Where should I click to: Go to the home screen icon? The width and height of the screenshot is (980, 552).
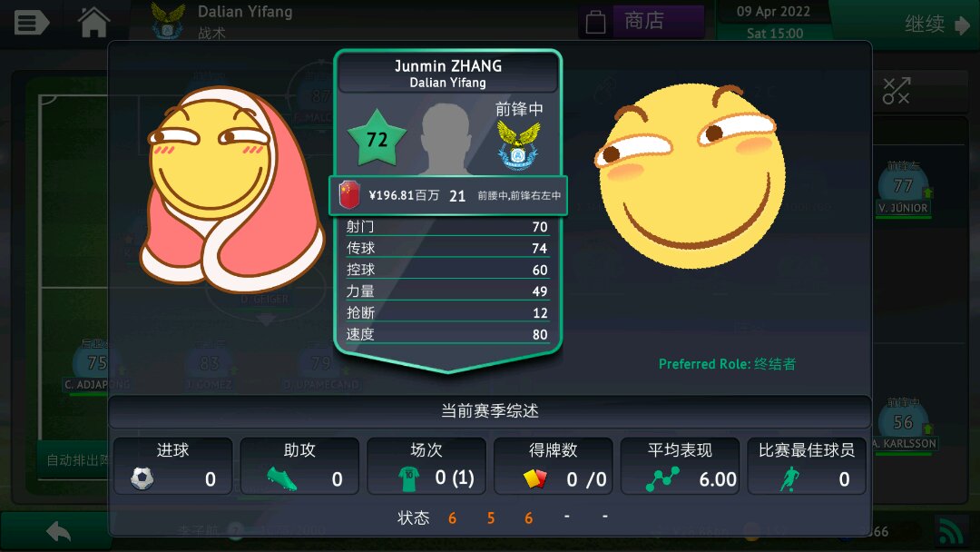pos(93,22)
